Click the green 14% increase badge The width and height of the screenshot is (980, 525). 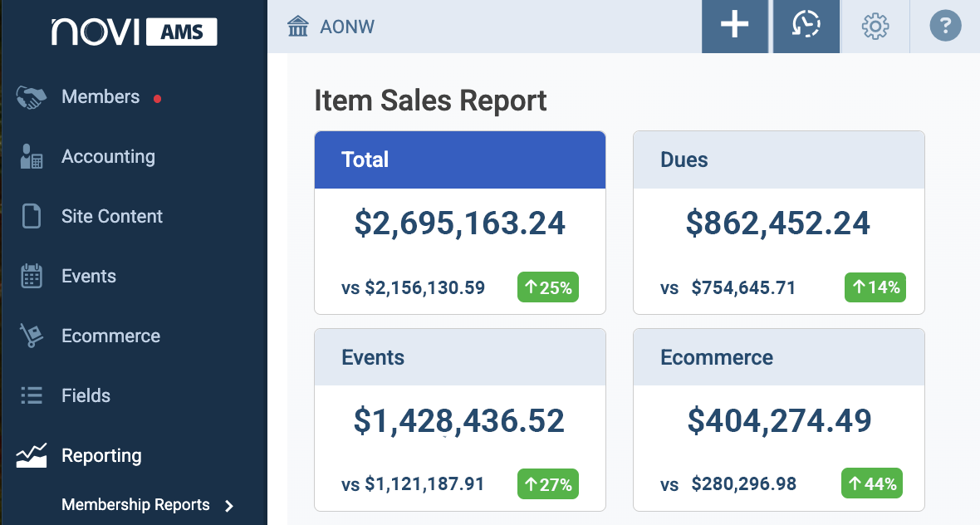(x=875, y=287)
